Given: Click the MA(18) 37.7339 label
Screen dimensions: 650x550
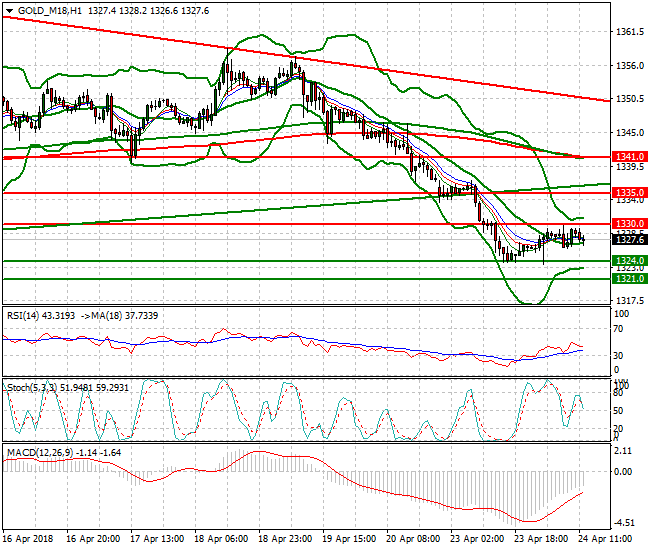Looking at the screenshot, I should pyautogui.click(x=124, y=316).
